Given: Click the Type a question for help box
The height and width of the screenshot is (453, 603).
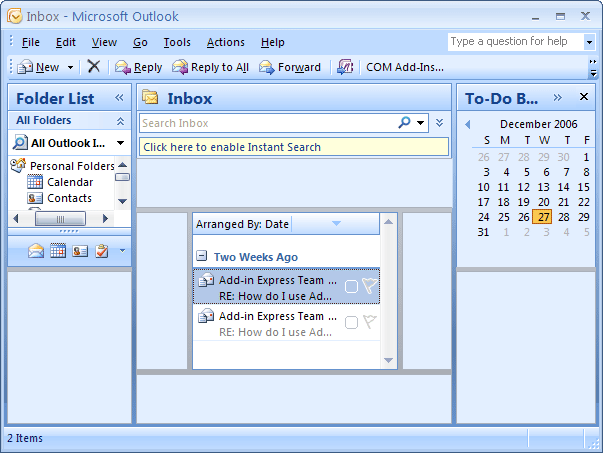Looking at the screenshot, I should point(515,42).
